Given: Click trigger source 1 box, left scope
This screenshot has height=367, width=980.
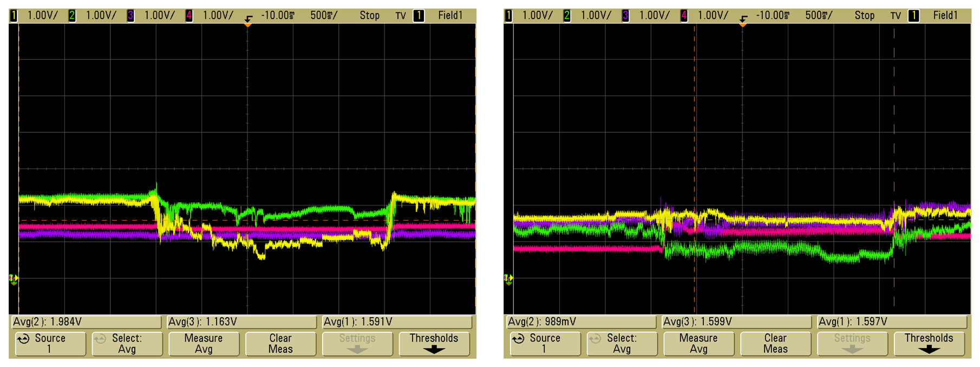Looking at the screenshot, I should point(419,16).
